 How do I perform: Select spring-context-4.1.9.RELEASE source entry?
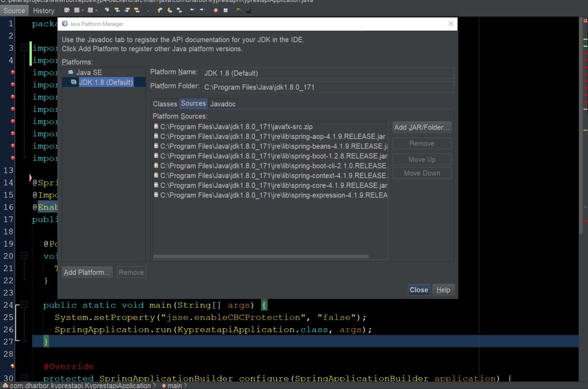[x=270, y=176]
